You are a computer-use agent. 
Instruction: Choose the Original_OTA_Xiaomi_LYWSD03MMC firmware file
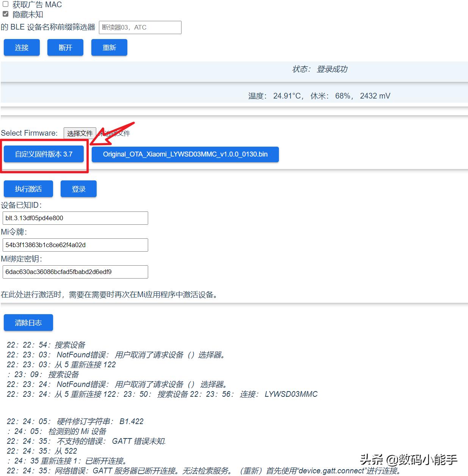pos(185,154)
